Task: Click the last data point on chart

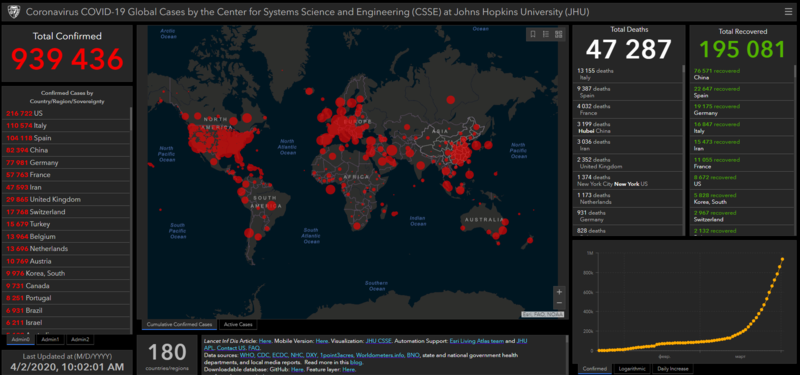Action: coord(782,259)
